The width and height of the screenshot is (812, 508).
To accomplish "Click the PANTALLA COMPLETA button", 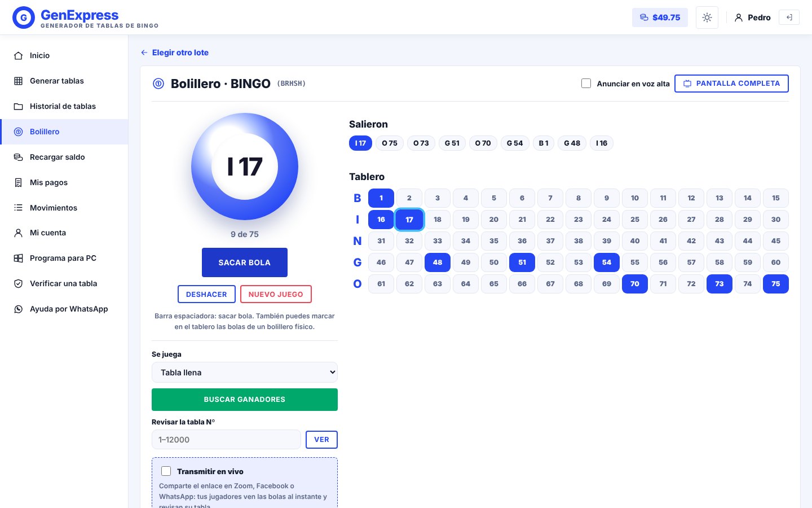I will [x=731, y=84].
